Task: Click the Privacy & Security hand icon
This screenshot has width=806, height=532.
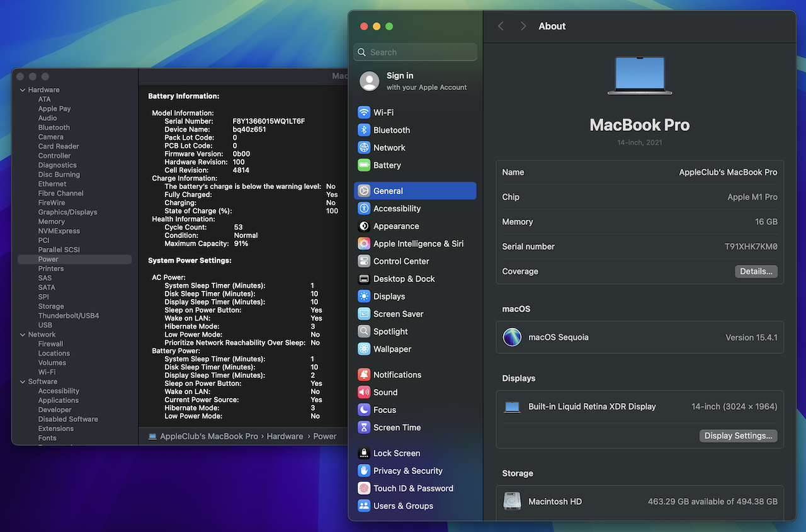Action: (364, 471)
